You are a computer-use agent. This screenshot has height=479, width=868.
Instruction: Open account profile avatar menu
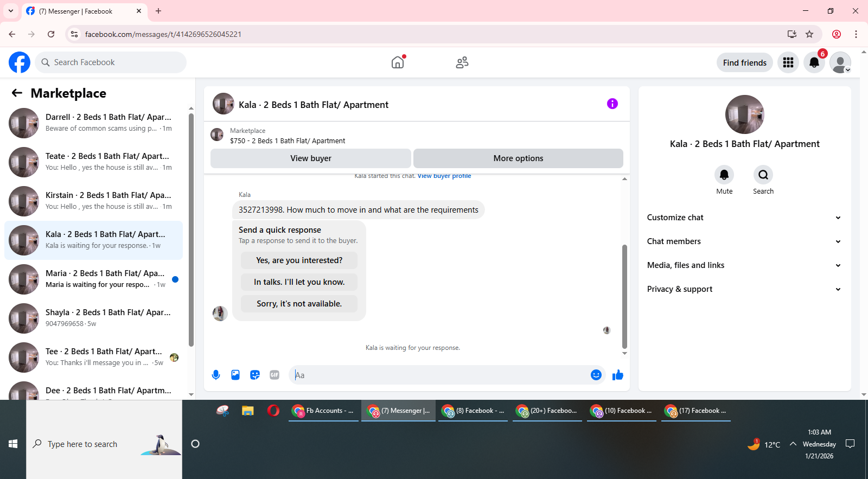tap(840, 62)
